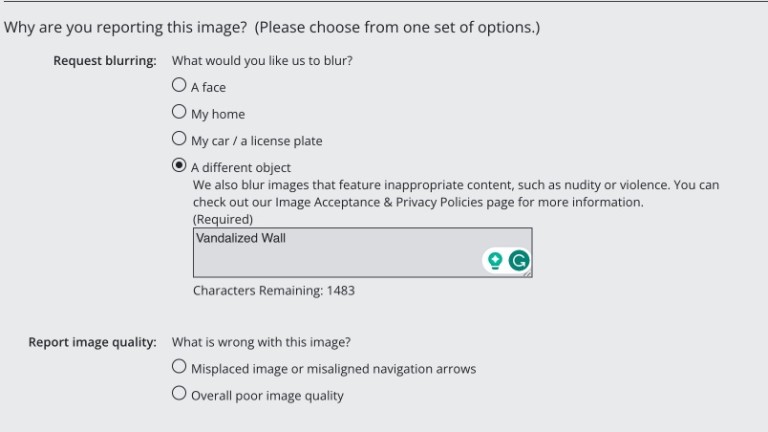Click the green lightbulb suggestions icon

point(494,261)
